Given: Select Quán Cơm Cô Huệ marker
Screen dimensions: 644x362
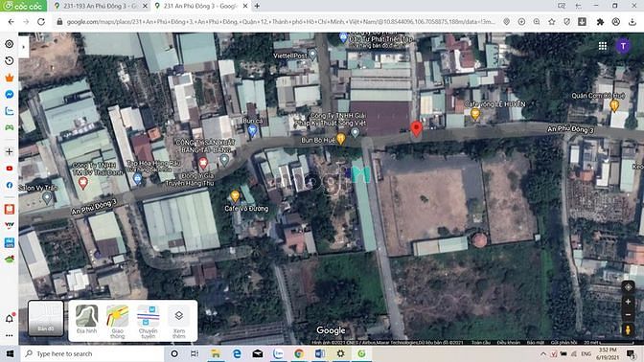Looking at the screenshot, I should (614, 105).
